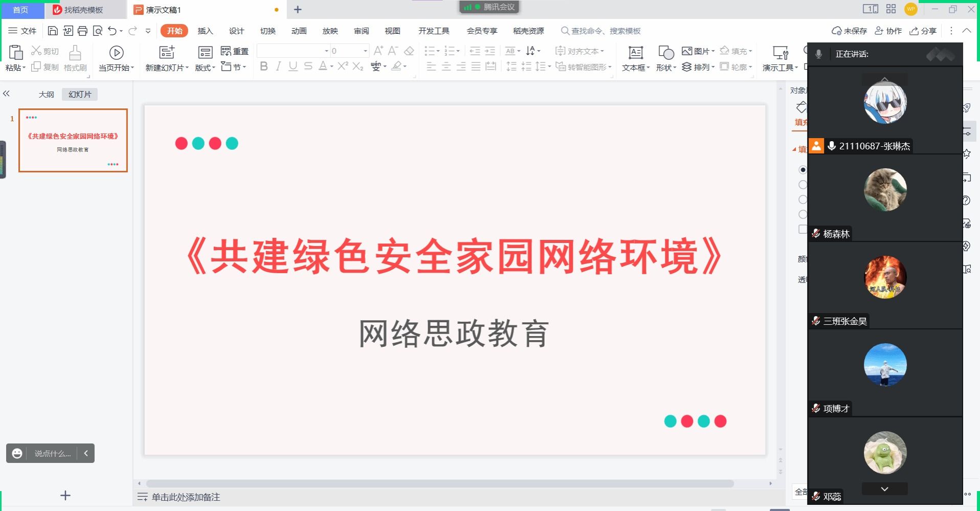Open the Shapes (形状) tool
The width and height of the screenshot is (980, 511).
(666, 58)
